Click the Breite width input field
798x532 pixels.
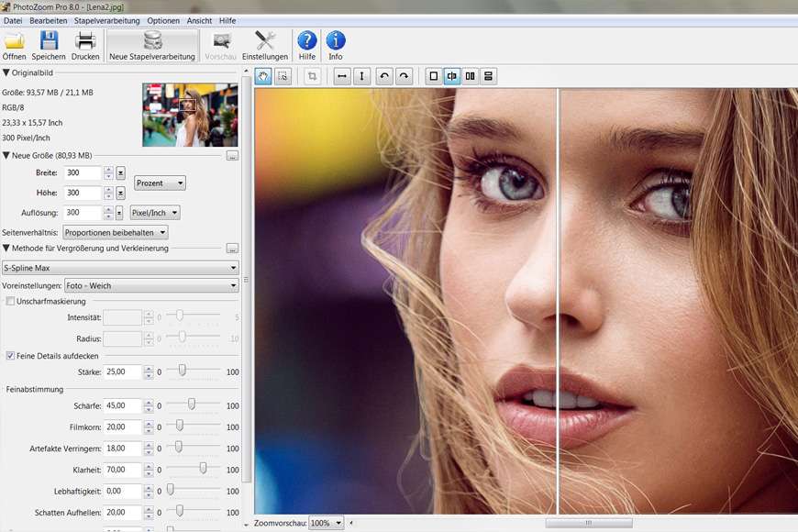[x=83, y=172]
